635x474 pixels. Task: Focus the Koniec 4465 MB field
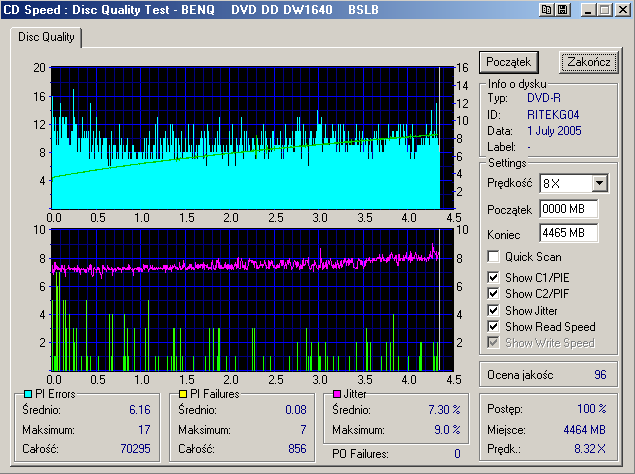(569, 233)
